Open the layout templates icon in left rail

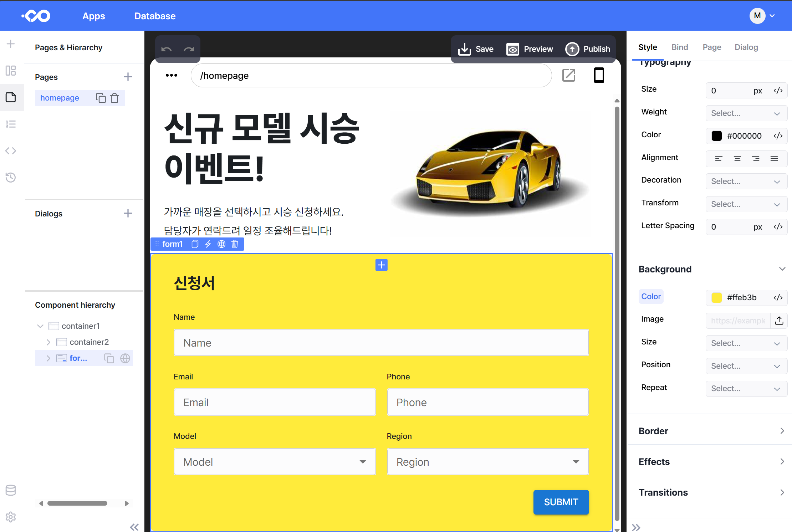(11, 71)
